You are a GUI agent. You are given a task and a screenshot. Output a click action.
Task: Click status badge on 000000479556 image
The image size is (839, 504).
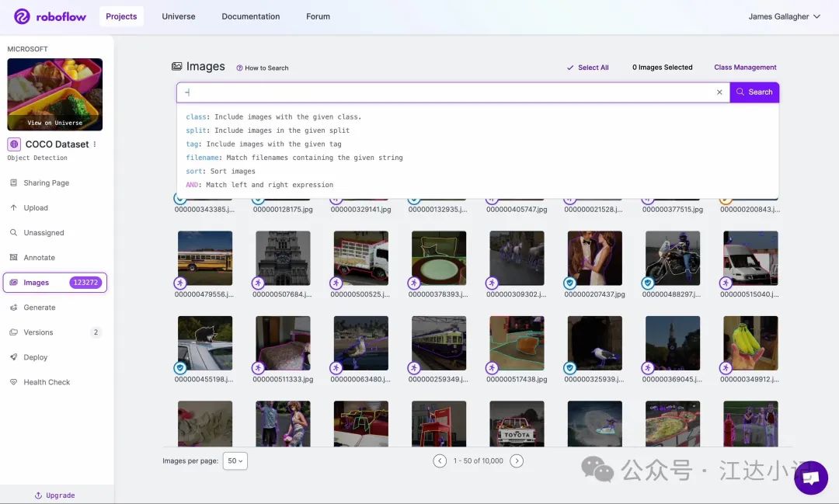click(179, 283)
